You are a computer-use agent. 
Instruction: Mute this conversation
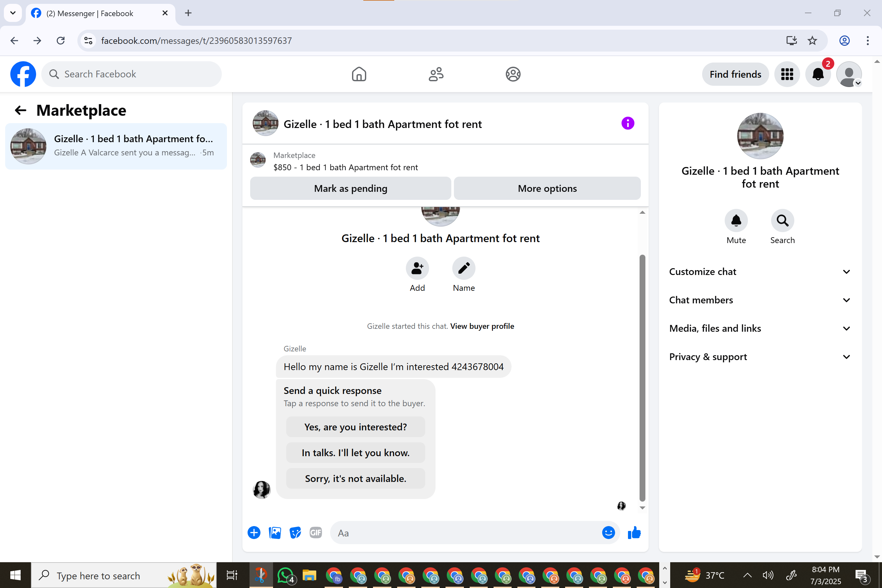(736, 220)
